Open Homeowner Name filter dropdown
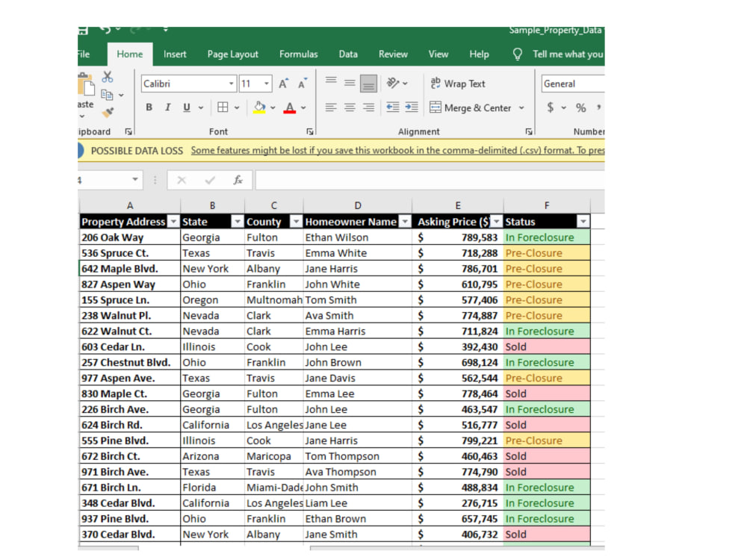 (405, 222)
